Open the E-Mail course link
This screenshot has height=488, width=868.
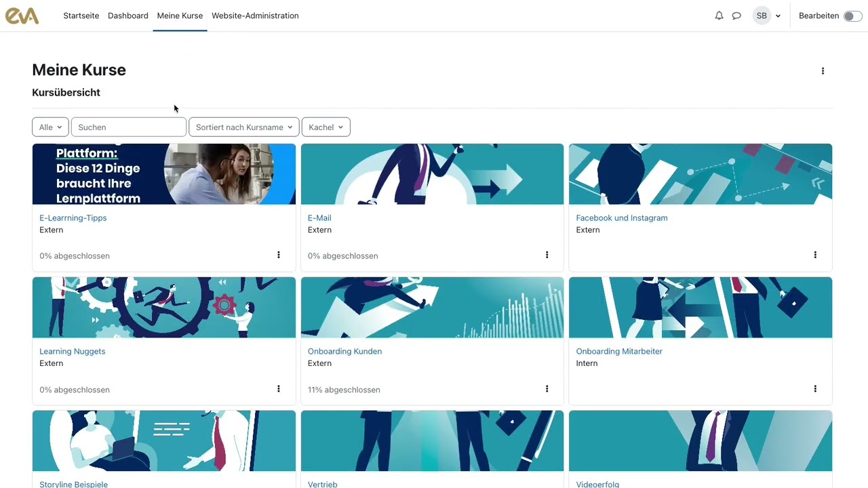(x=319, y=218)
